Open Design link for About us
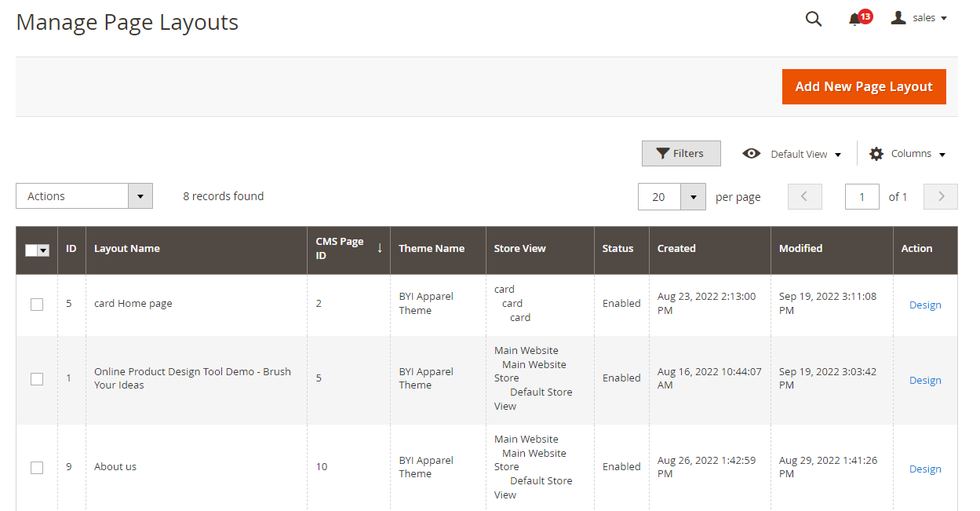This screenshot has height=511, width=980. (x=924, y=469)
